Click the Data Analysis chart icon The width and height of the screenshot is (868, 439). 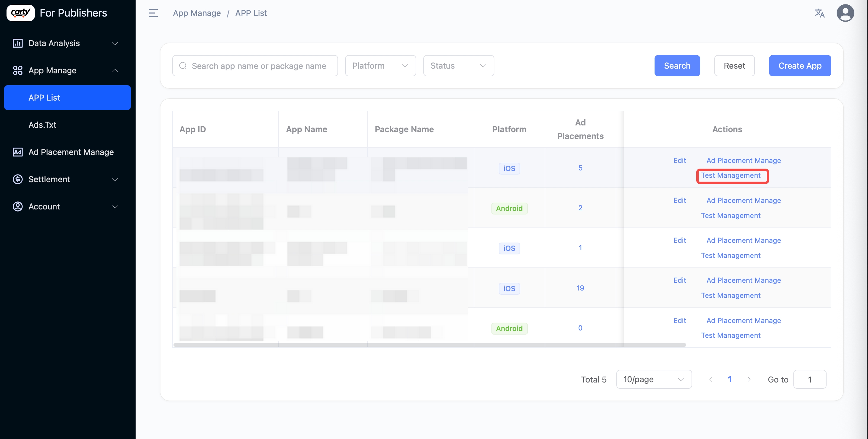[17, 43]
